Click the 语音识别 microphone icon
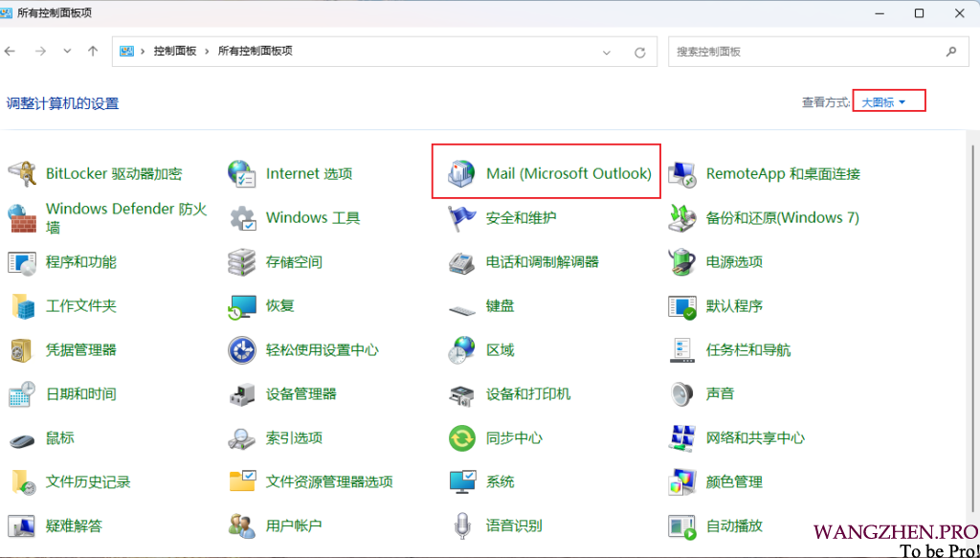This screenshot has width=980, height=558. 462,525
